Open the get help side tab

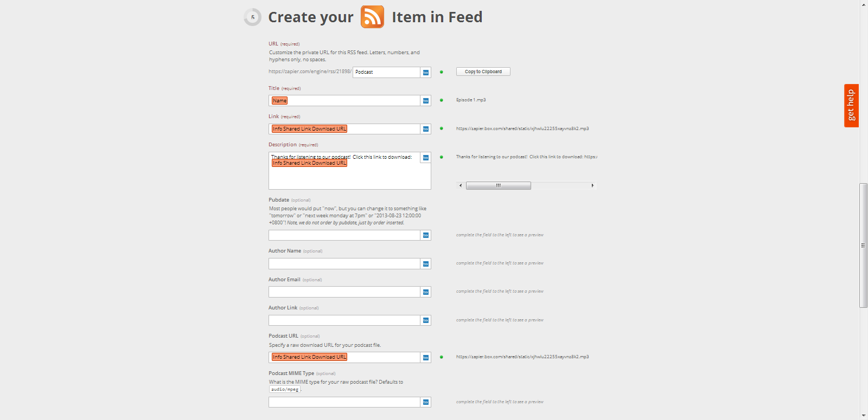(x=851, y=106)
